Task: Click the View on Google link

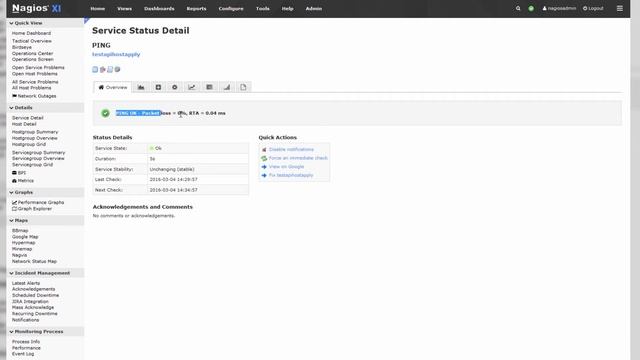Action: pos(287,167)
